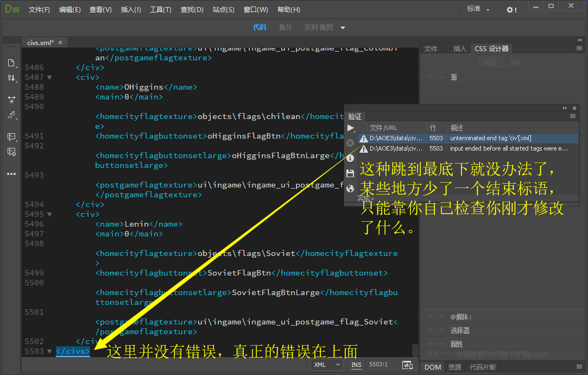Open the 标准 workspace dropdown
Image resolution: width=588 pixels, height=375 pixels.
(478, 9)
